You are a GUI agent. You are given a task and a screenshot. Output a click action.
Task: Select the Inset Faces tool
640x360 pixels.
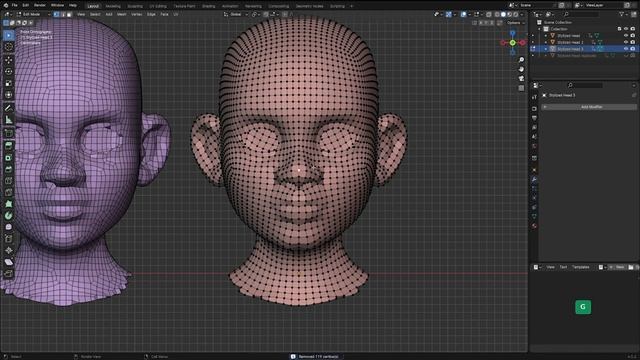click(x=9, y=158)
